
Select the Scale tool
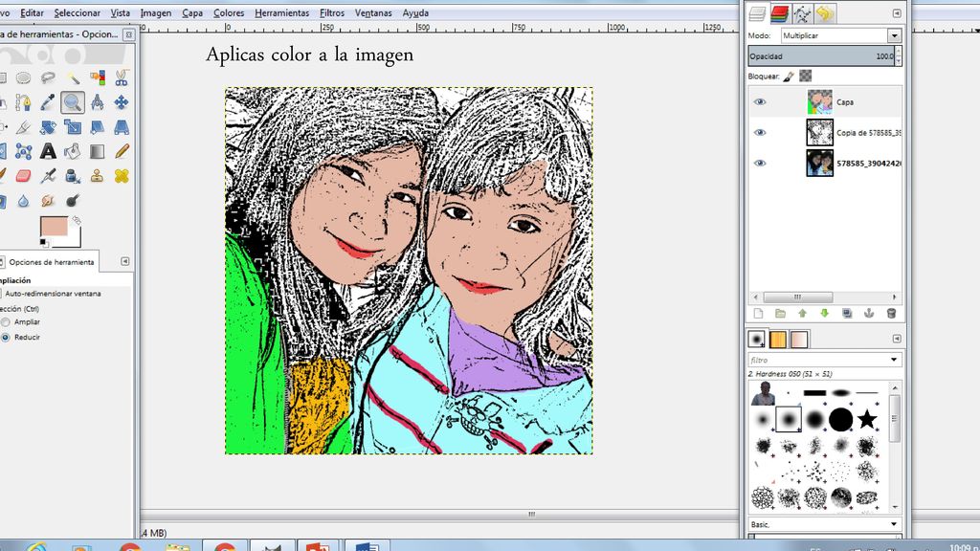73,127
